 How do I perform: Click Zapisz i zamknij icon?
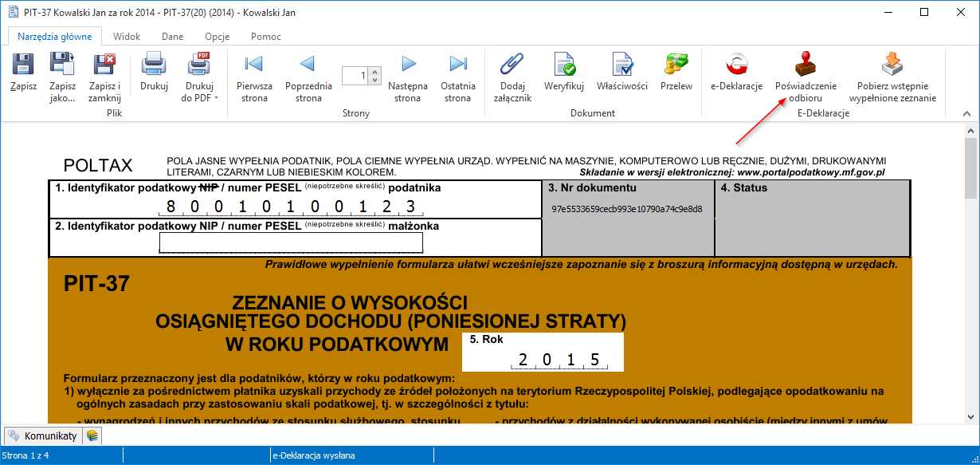pyautogui.click(x=105, y=64)
